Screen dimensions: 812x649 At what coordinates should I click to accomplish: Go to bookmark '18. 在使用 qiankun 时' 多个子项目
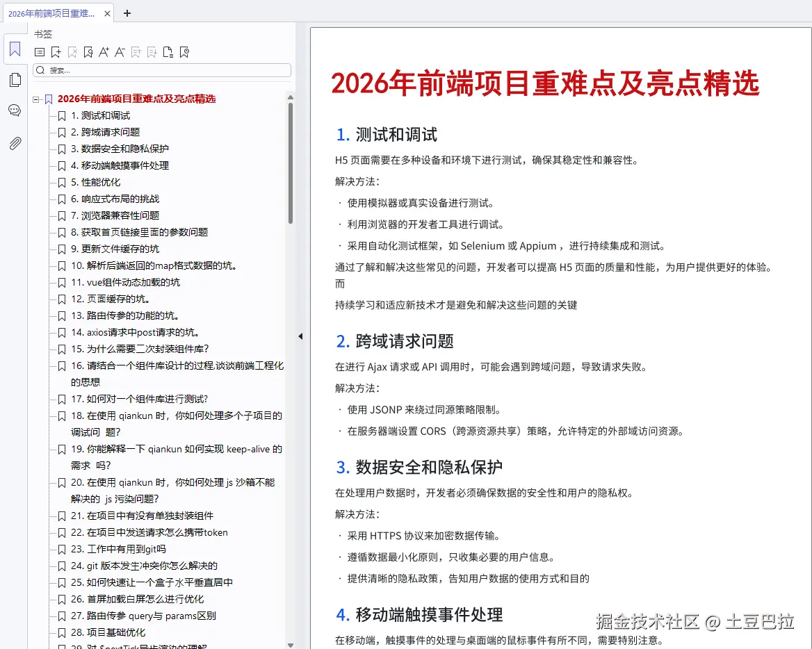coord(177,424)
